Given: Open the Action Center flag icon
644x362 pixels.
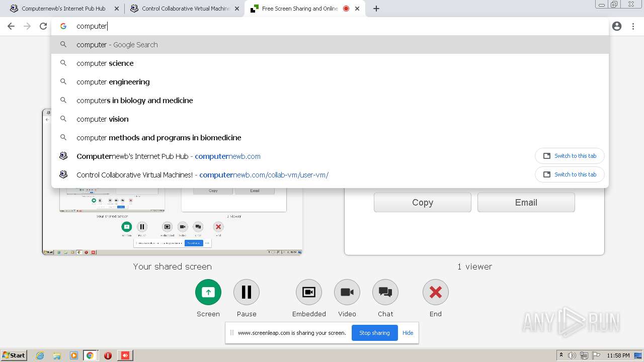Looking at the screenshot, I should point(596,355).
